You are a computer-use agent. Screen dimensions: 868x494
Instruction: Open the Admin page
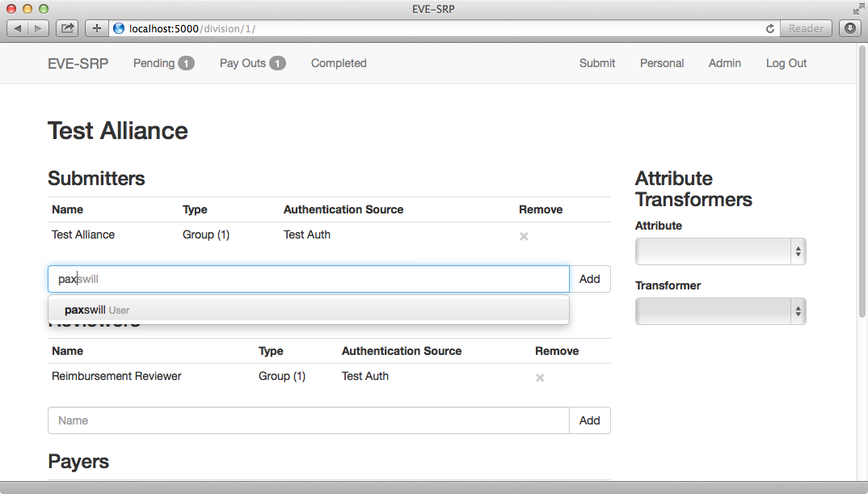point(725,63)
